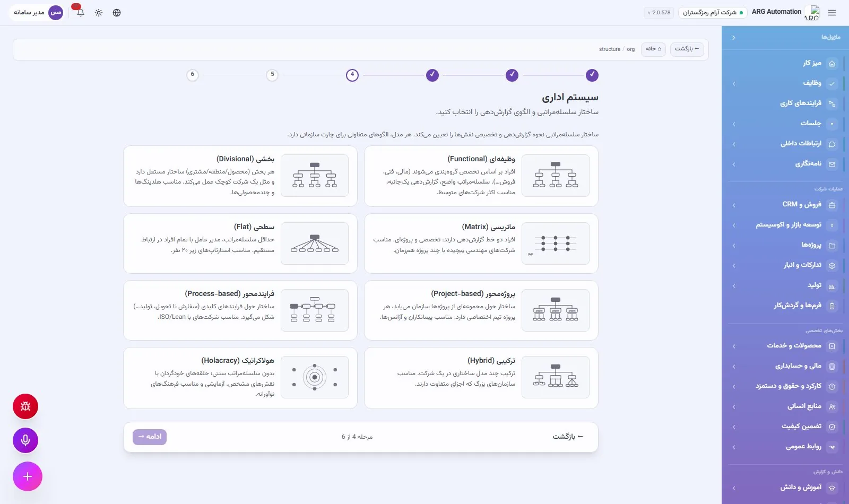Screen dimensions: 849x504
Task: Go to wizard step 5 circle
Action: tap(272, 75)
